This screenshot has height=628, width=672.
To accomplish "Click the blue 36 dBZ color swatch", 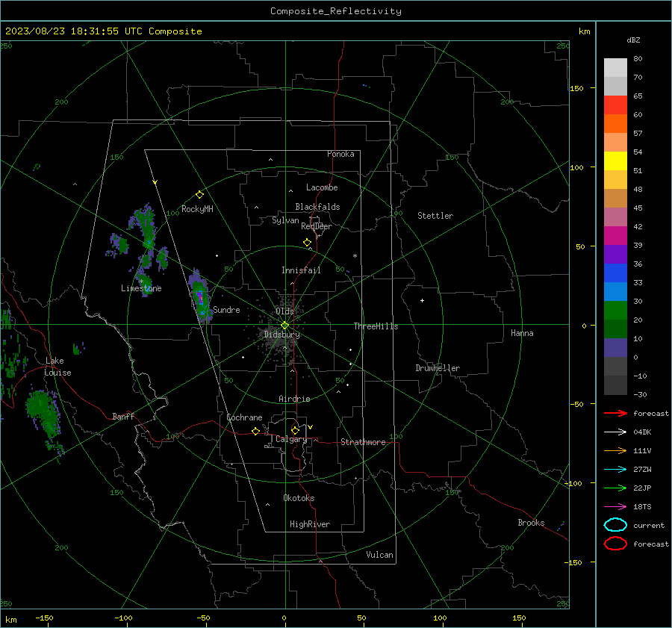I will (x=615, y=273).
